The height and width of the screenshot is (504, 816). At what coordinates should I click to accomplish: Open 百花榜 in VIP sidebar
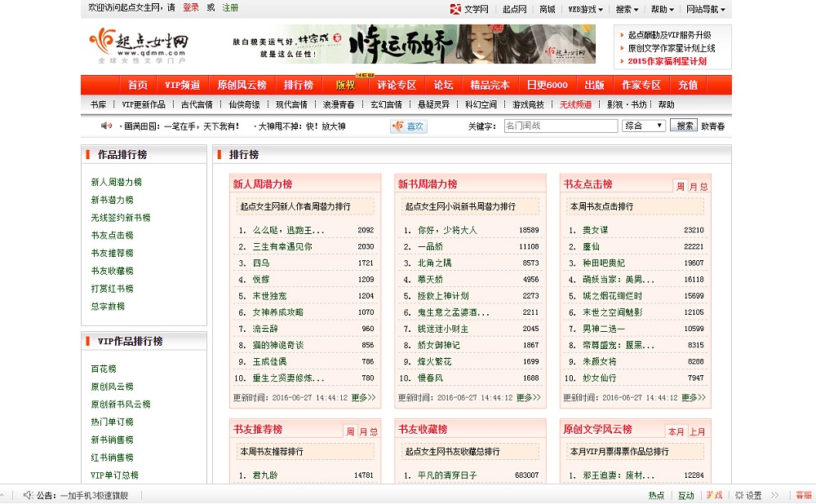104,369
